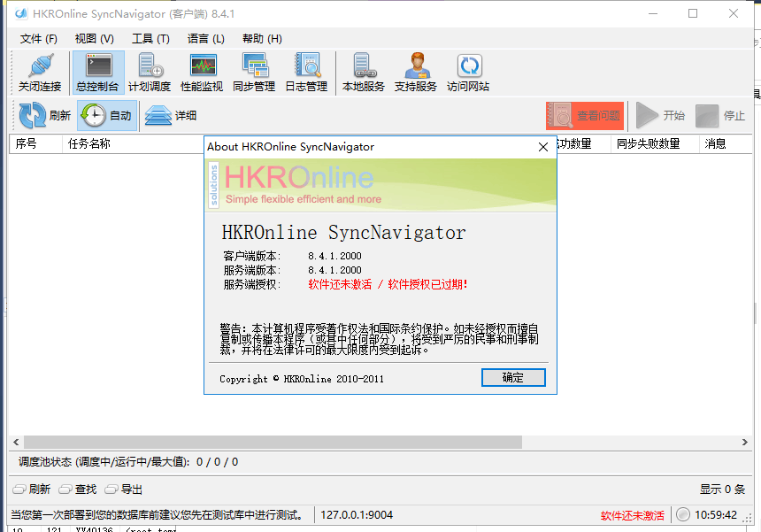Click the HKROnline logo banner
761x532 pixels.
[380, 185]
